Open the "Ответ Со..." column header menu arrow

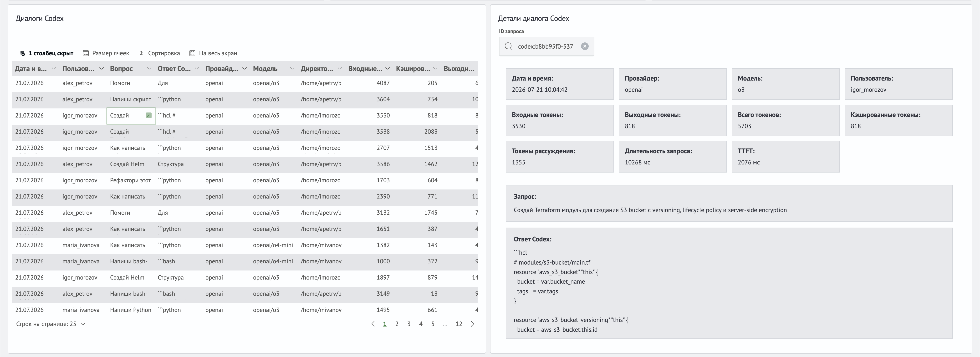click(197, 68)
